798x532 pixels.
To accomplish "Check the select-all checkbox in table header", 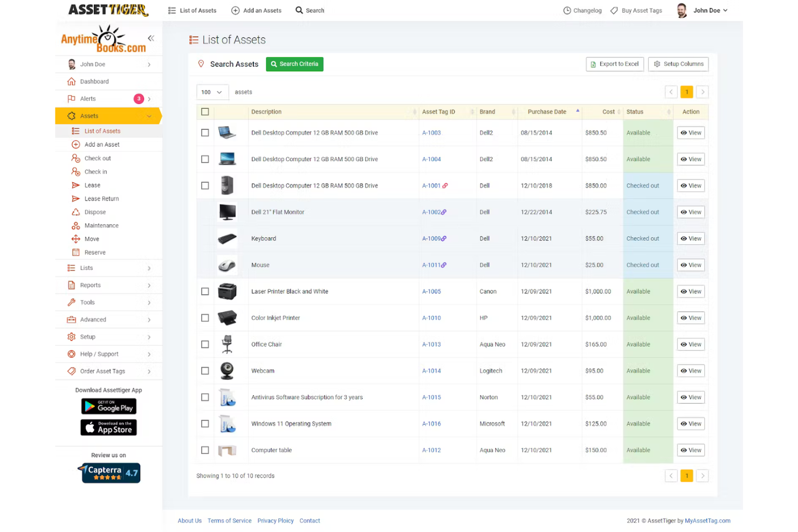I will pos(205,112).
